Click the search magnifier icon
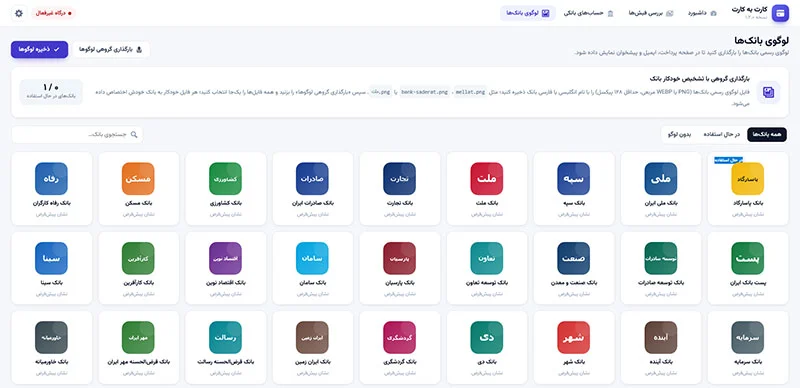 point(134,135)
